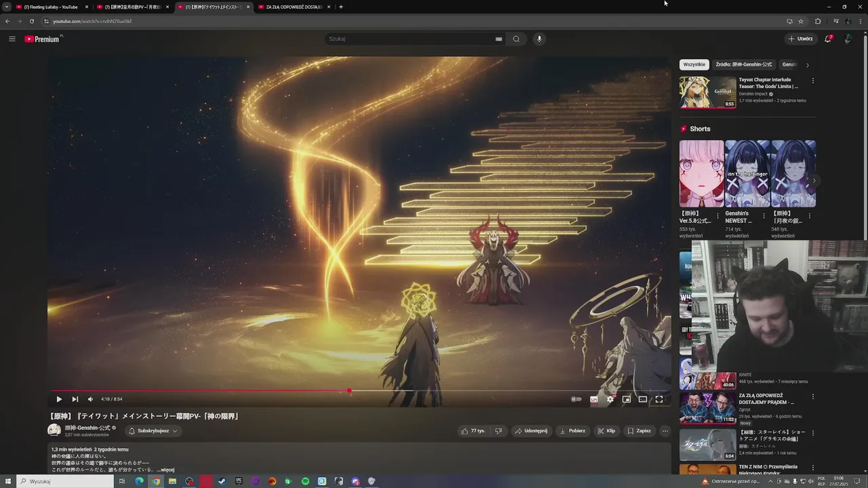Image resolution: width=868 pixels, height=488 pixels.
Task: Open options menu for Genshin's NEWEST short
Action: (764, 216)
